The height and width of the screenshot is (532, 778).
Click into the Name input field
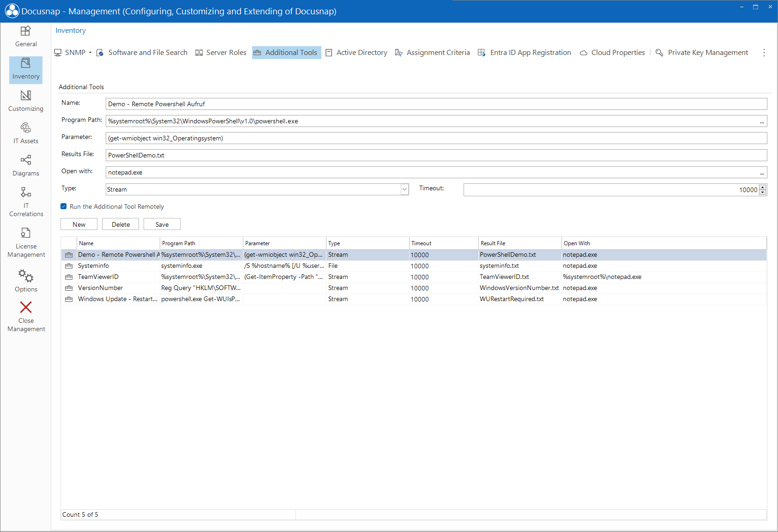pos(436,104)
